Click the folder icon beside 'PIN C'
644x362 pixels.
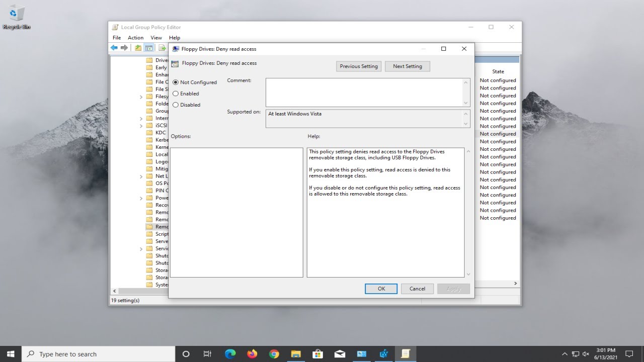(149, 191)
